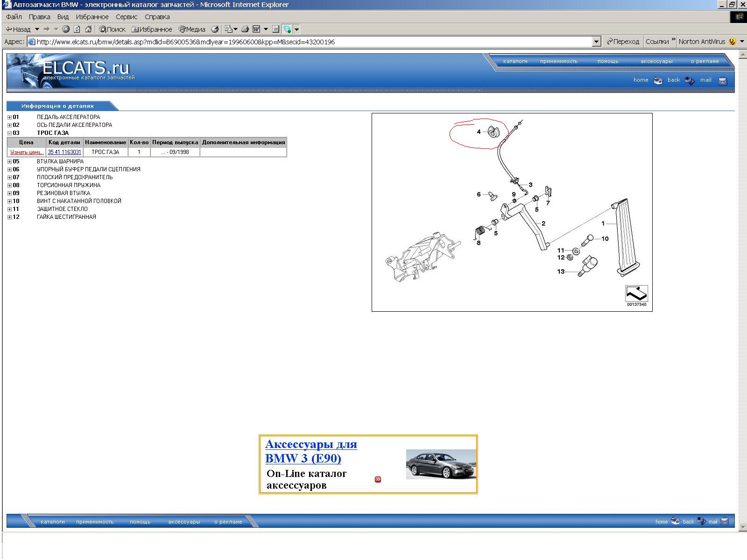Screen dimensions: 747x560
Task: Click the top mail envelope icon in header
Action: (723, 81)
